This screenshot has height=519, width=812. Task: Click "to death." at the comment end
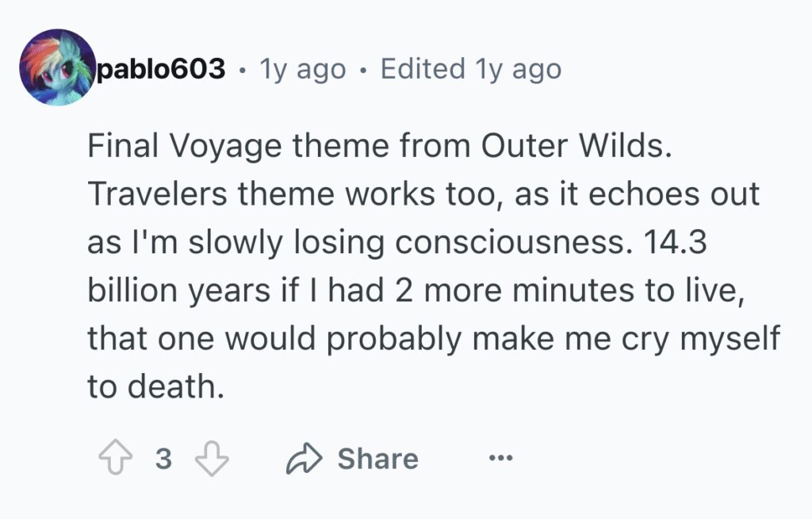pyautogui.click(x=156, y=386)
